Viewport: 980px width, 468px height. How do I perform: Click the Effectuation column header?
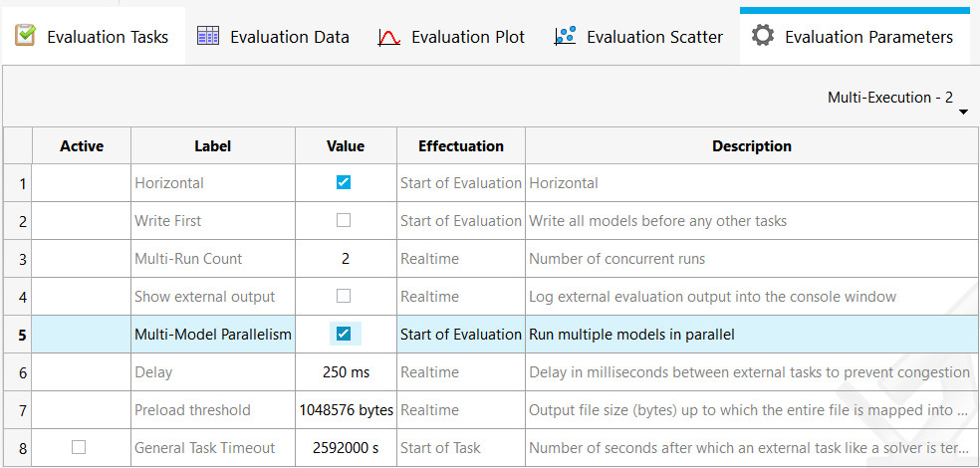(460, 146)
